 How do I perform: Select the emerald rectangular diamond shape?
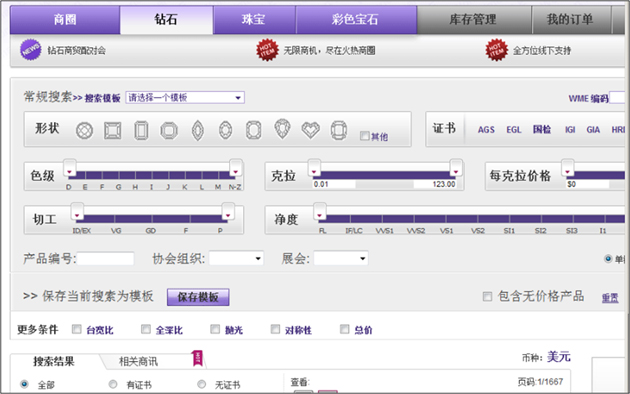pyautogui.click(x=141, y=131)
